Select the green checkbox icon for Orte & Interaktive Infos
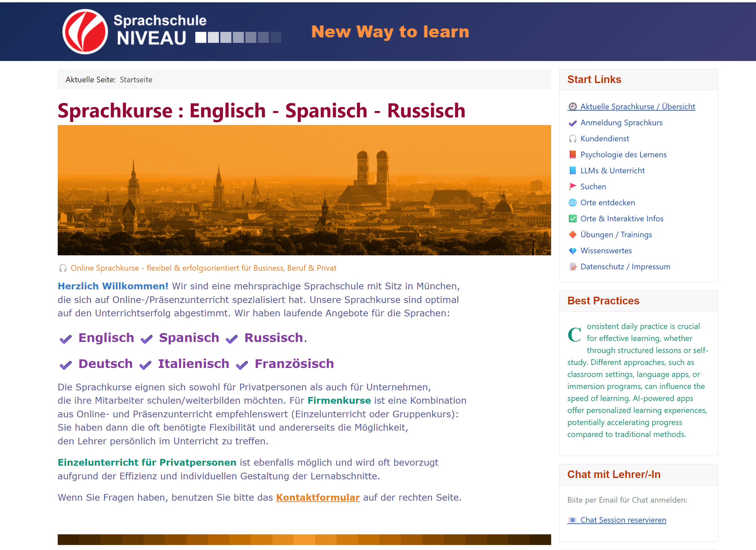 (573, 218)
